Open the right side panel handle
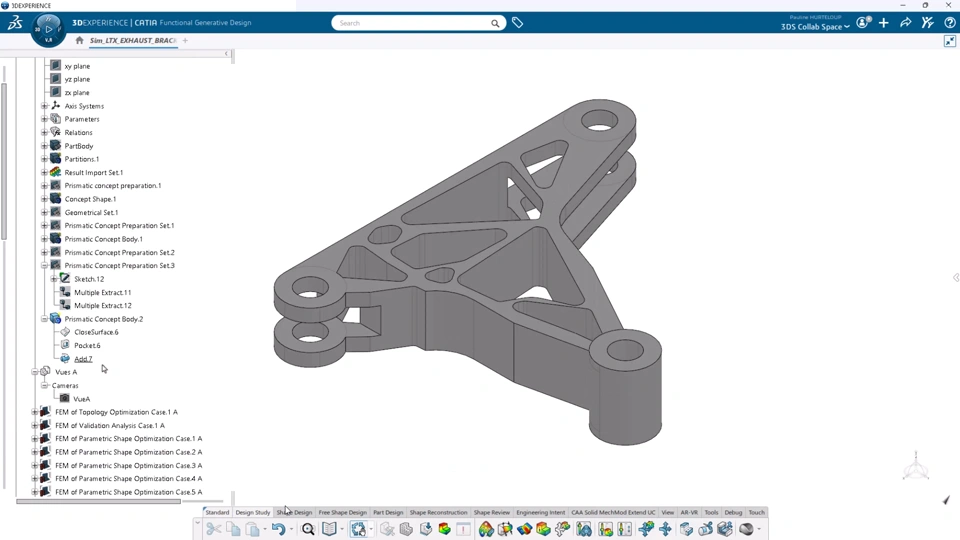 pos(956,278)
